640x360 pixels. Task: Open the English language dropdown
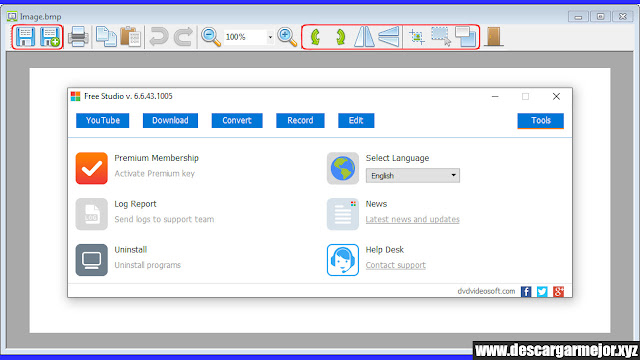click(413, 176)
